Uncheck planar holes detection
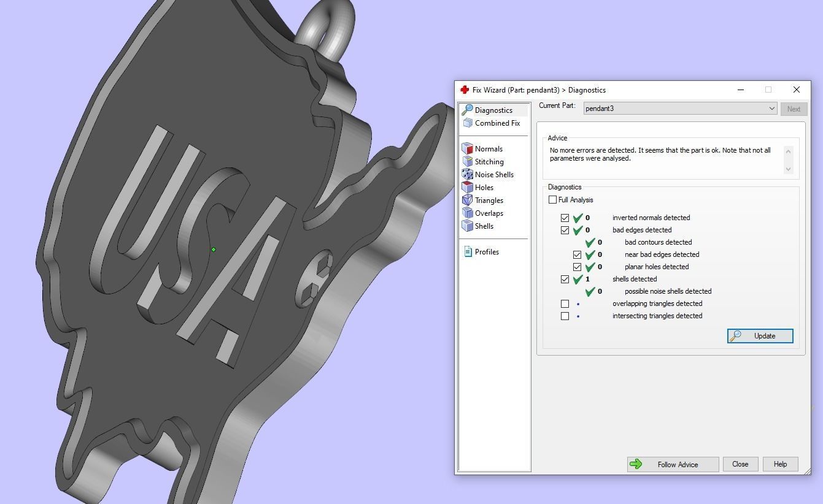823x504 pixels. click(x=577, y=267)
